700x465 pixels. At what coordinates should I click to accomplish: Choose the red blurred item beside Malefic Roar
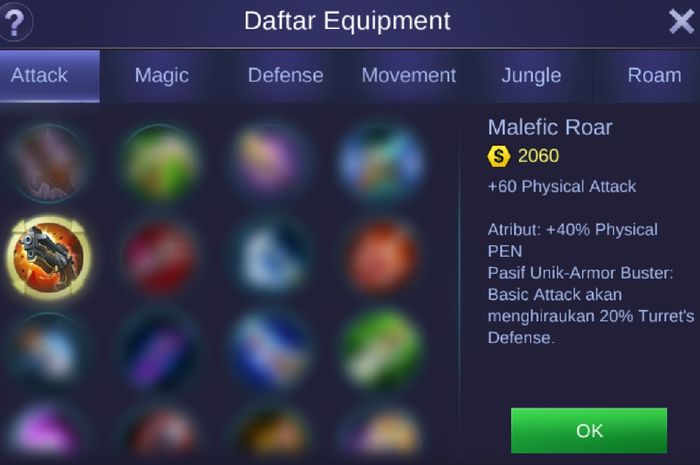160,257
